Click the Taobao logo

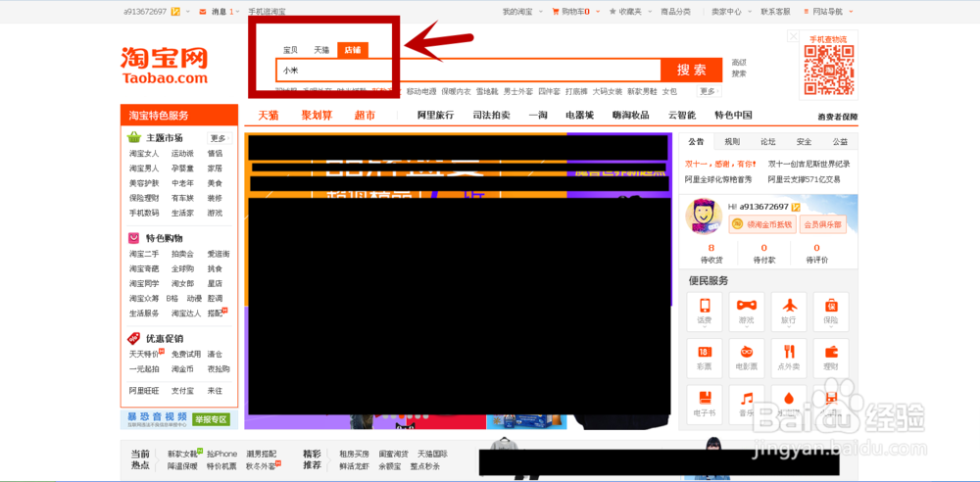[164, 65]
